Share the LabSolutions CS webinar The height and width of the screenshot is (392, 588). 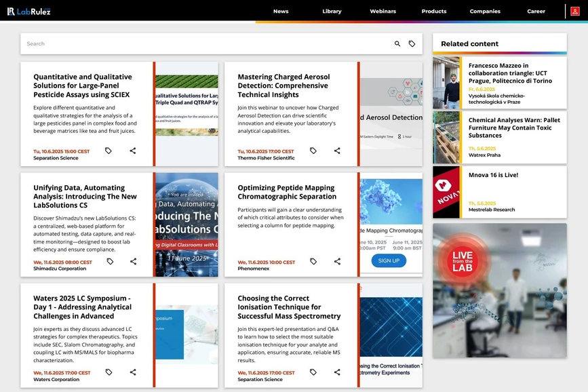(x=133, y=262)
